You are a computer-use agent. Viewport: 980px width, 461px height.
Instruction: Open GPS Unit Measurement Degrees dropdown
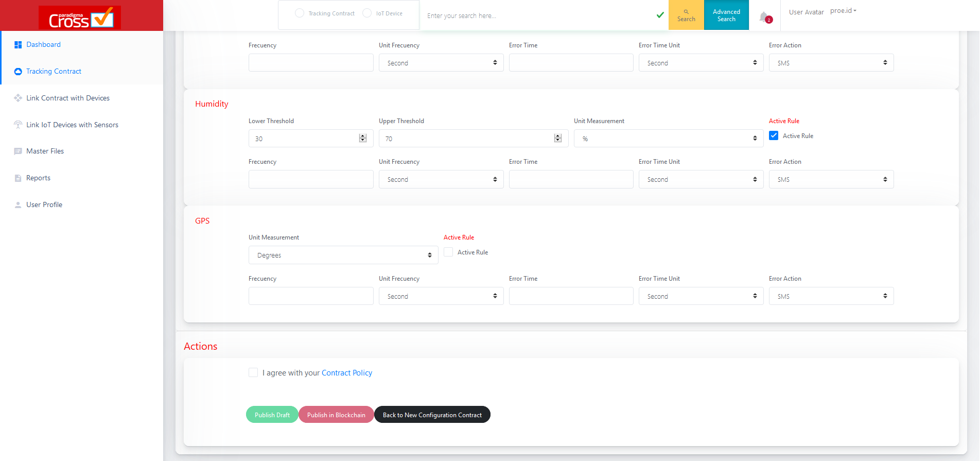point(343,255)
